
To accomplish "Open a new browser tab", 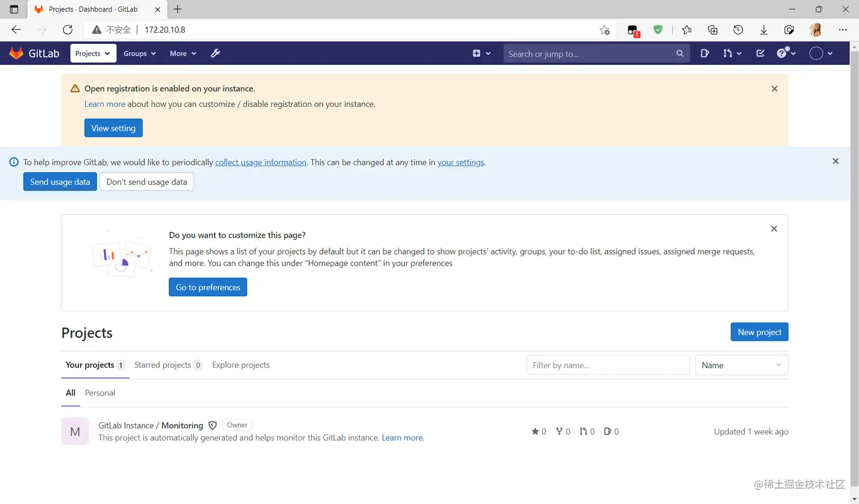I will click(177, 9).
